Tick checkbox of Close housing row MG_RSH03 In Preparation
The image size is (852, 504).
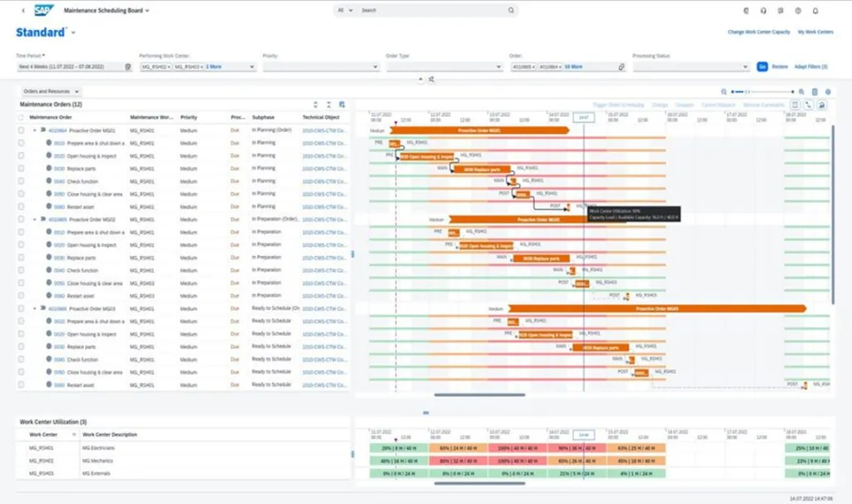[21, 283]
